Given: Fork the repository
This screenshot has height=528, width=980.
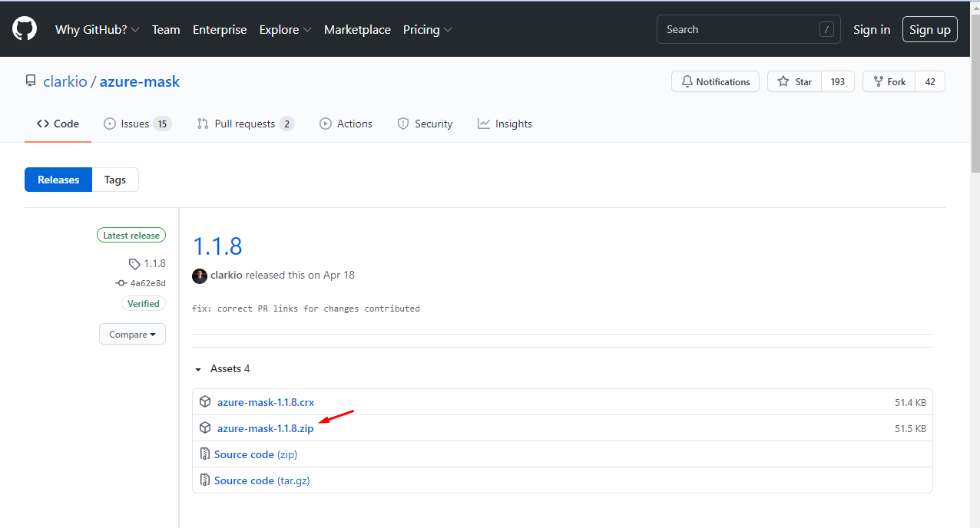Looking at the screenshot, I should 889,81.
